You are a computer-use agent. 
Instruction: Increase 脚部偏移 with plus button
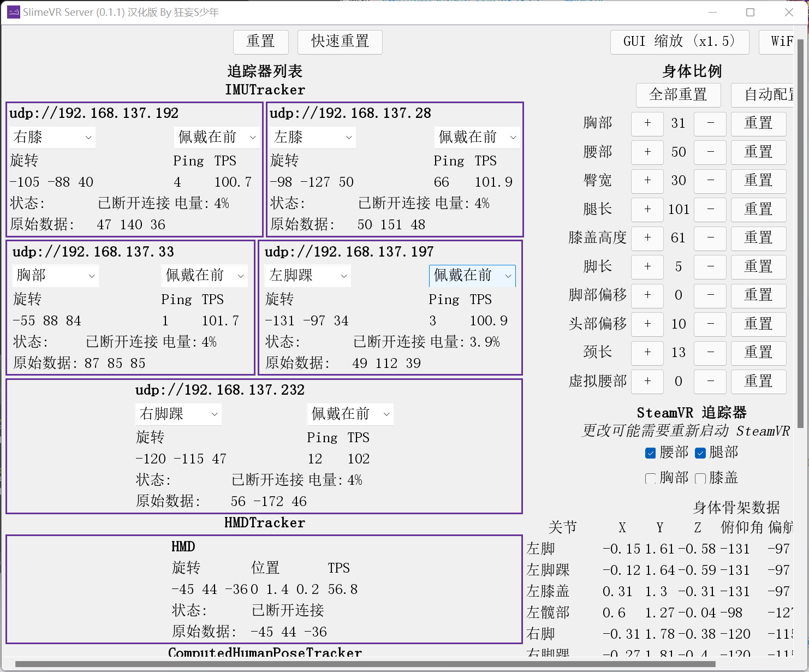click(x=647, y=295)
